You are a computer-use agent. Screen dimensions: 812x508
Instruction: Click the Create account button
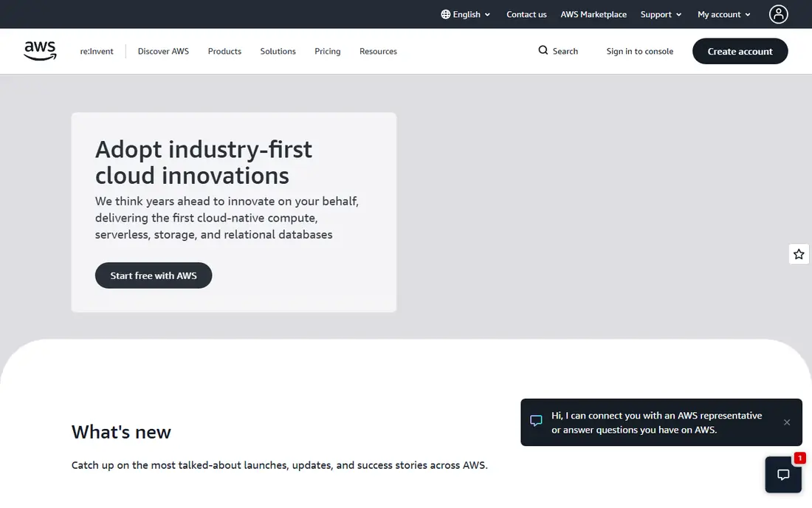point(740,51)
